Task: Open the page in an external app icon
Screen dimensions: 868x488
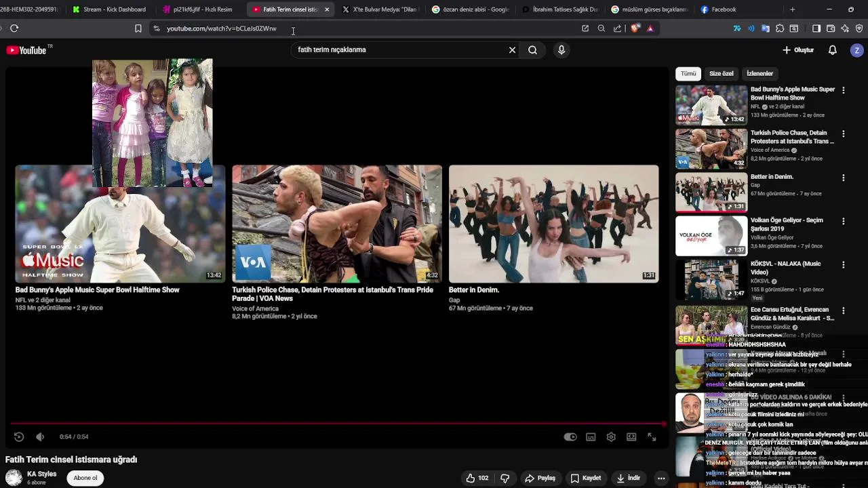Action: (585, 28)
